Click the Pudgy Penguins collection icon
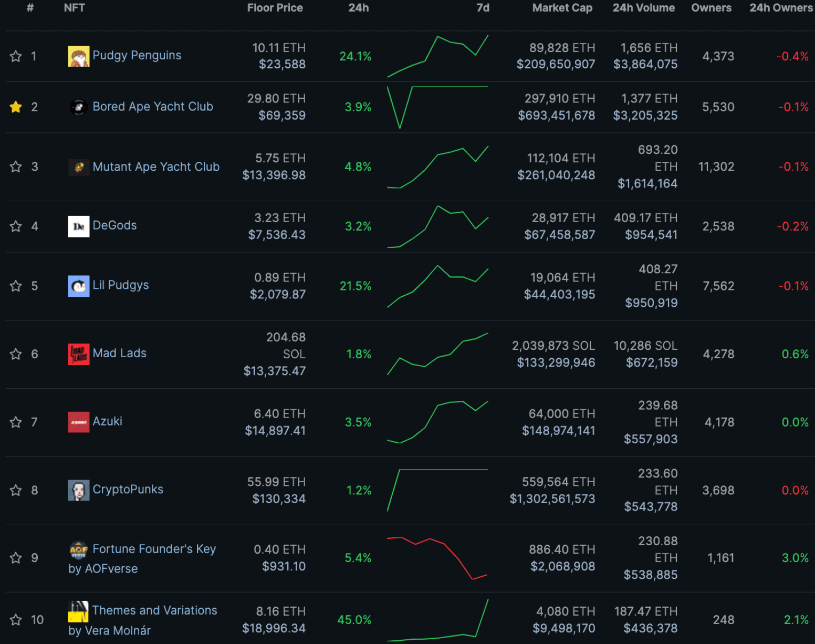 [x=79, y=56]
